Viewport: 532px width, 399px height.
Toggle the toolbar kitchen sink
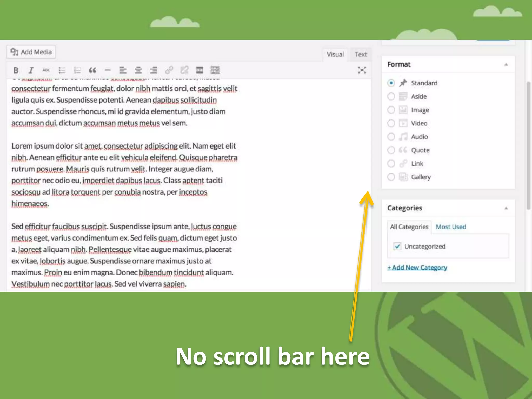pos(215,70)
